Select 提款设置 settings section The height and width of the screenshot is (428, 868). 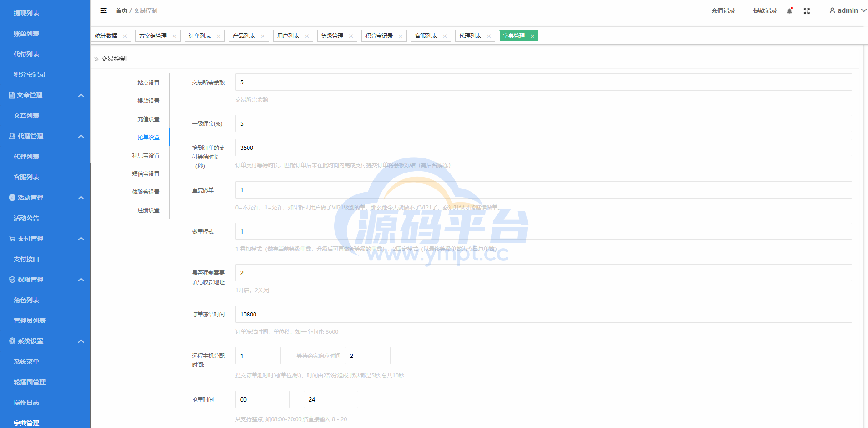click(x=148, y=101)
